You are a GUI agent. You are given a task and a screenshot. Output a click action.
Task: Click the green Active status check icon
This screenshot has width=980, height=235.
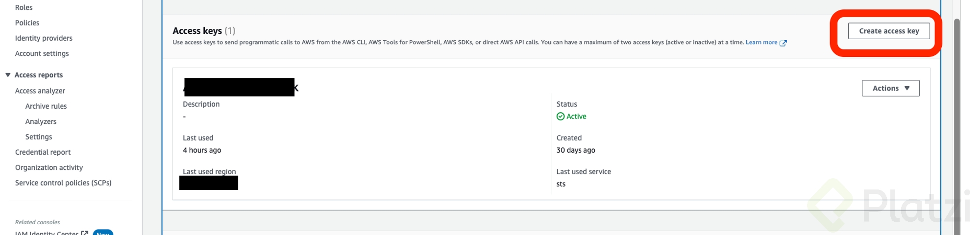[561, 117]
